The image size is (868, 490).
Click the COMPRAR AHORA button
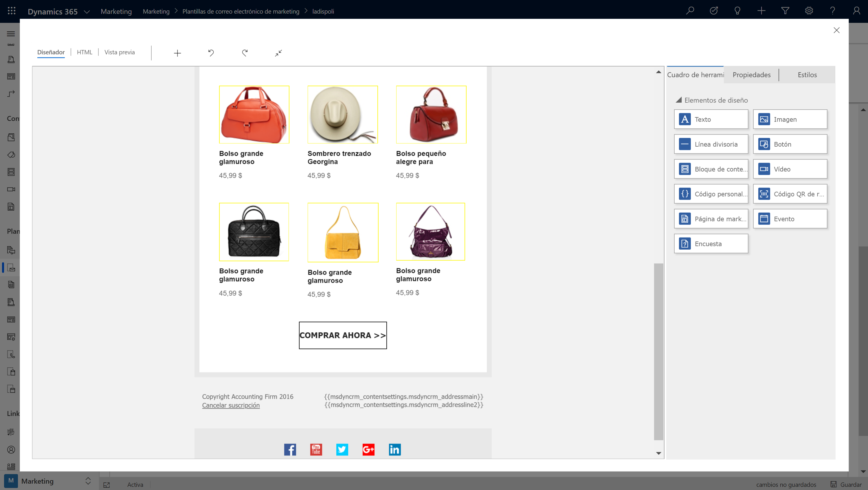[x=343, y=336]
